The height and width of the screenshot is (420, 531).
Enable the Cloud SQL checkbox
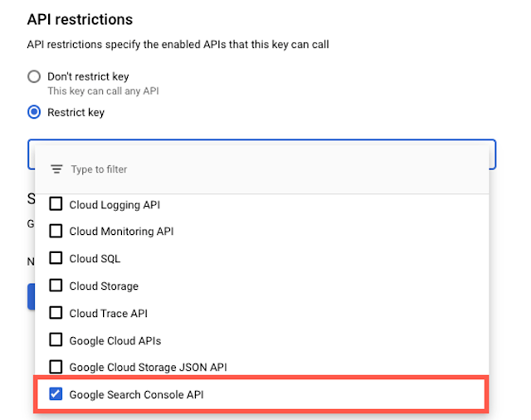tap(56, 259)
